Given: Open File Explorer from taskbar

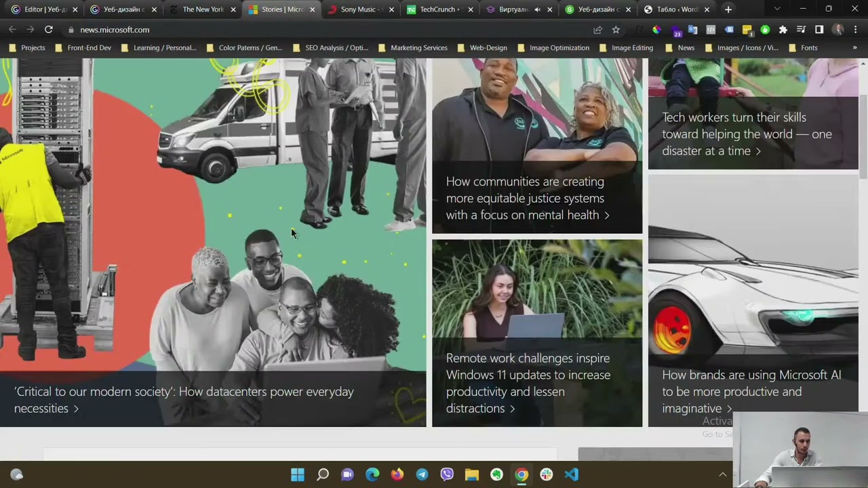Looking at the screenshot, I should click(472, 474).
